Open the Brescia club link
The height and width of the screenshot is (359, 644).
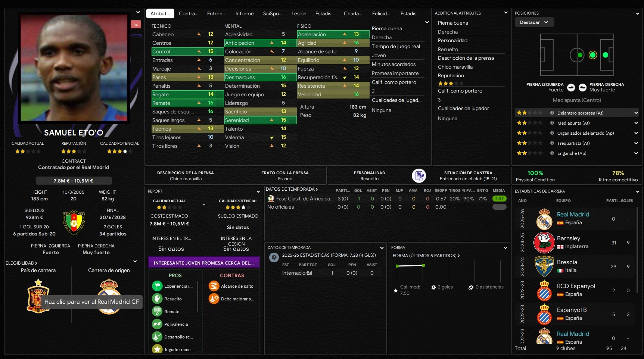point(567,262)
